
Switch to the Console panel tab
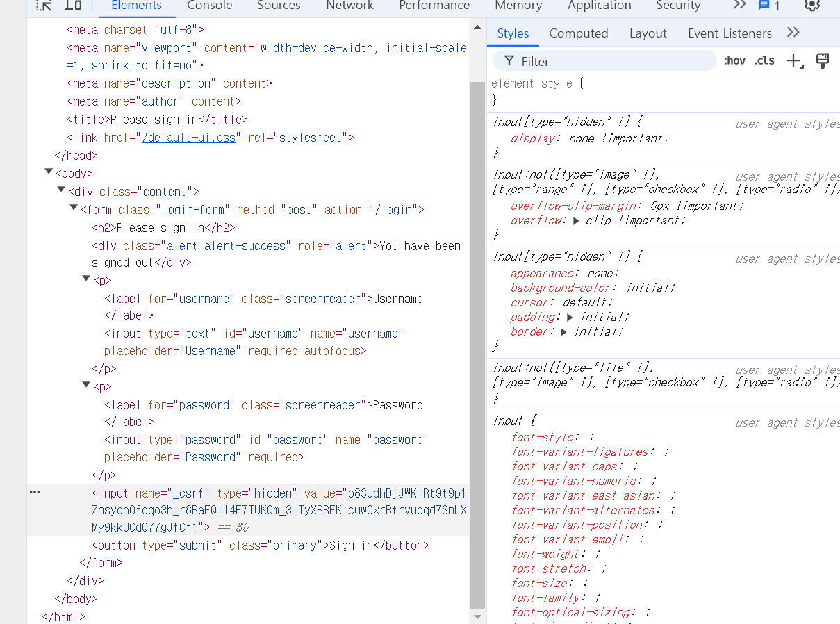[x=210, y=6]
